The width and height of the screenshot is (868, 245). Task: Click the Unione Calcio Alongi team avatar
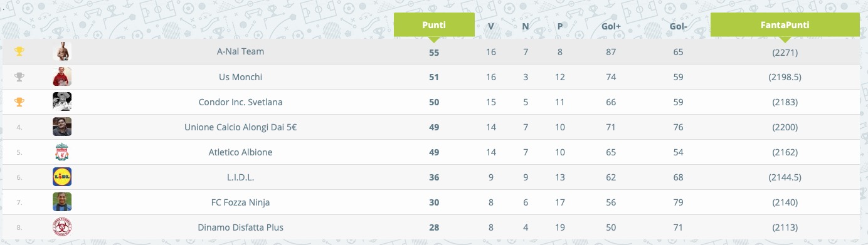(x=62, y=127)
